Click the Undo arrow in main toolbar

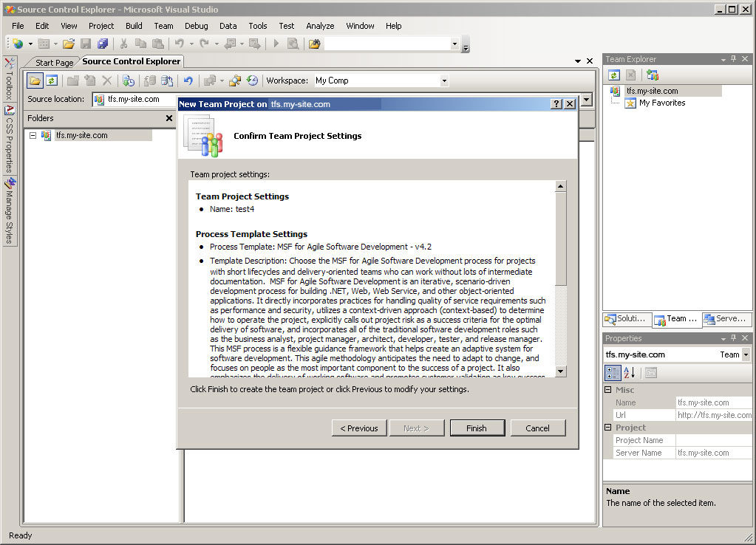tap(180, 44)
